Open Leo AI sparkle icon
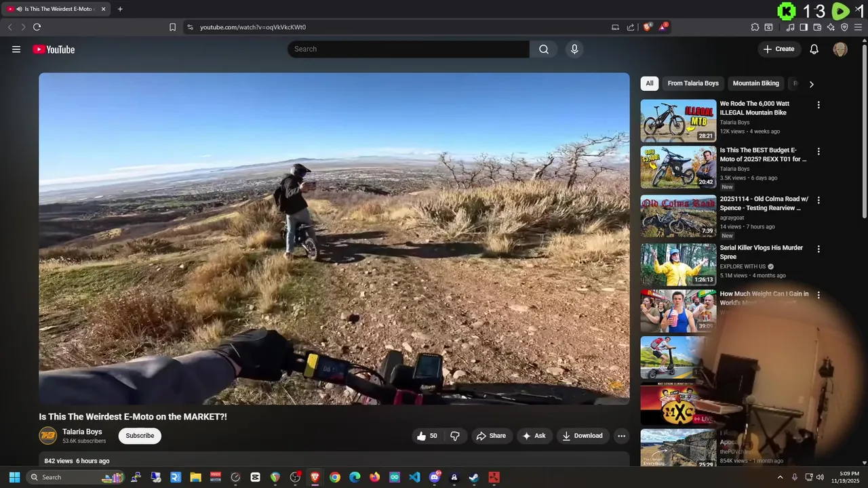Screen dimensions: 868x488 (x=831, y=27)
